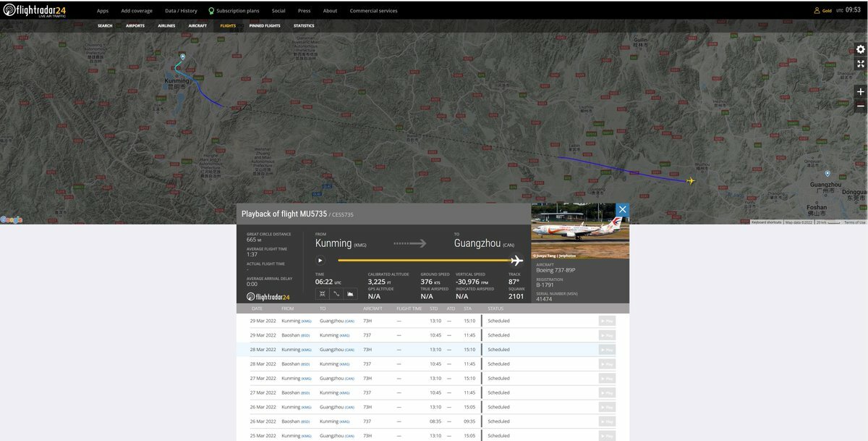Show the altitude/speed graph button

(x=351, y=293)
